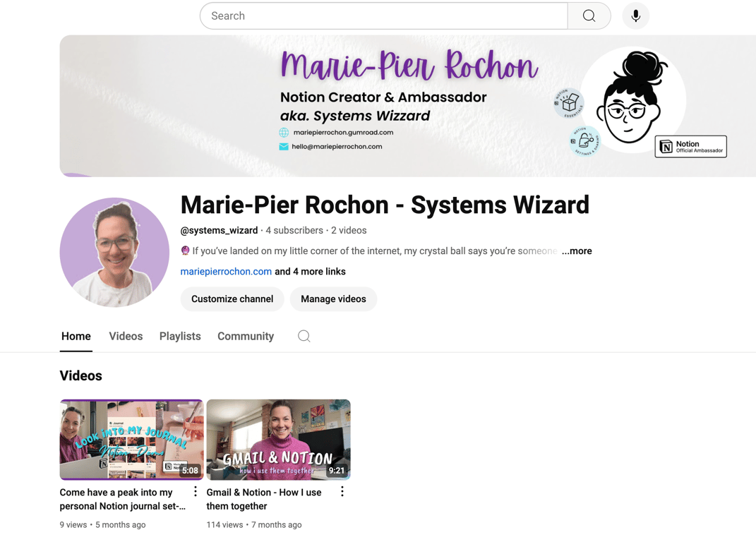Click the Notion Official Ambassador badge
The width and height of the screenshot is (756, 542).
pyautogui.click(x=690, y=147)
